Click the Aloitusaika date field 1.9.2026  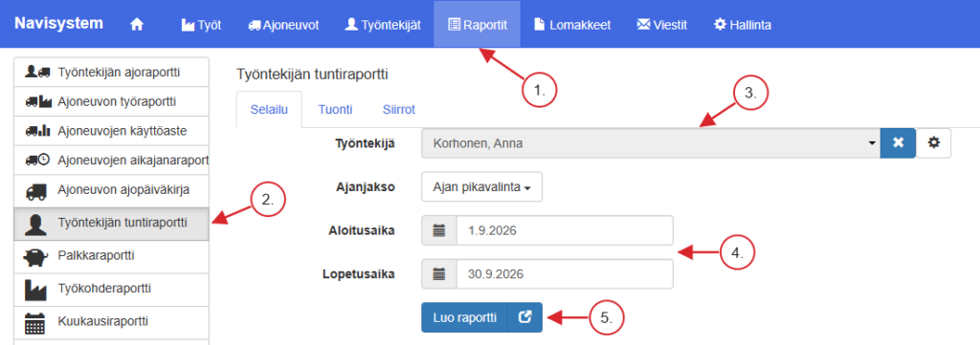pos(565,231)
